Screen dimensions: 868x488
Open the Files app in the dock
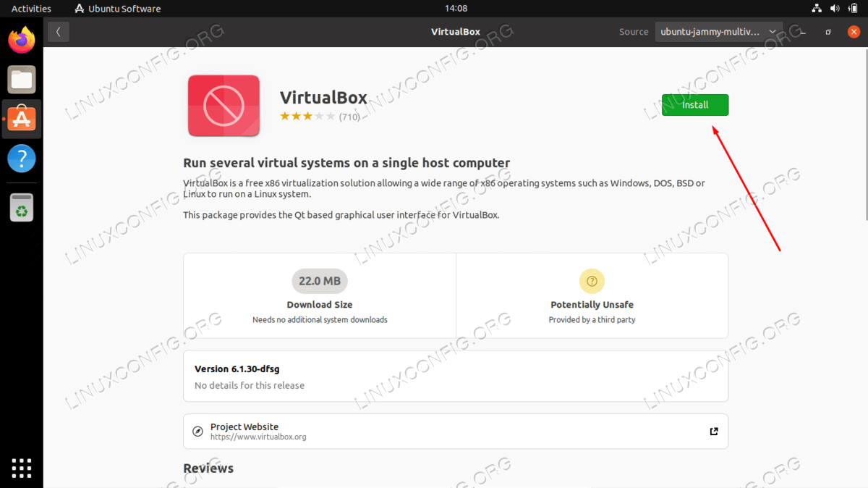click(22, 80)
